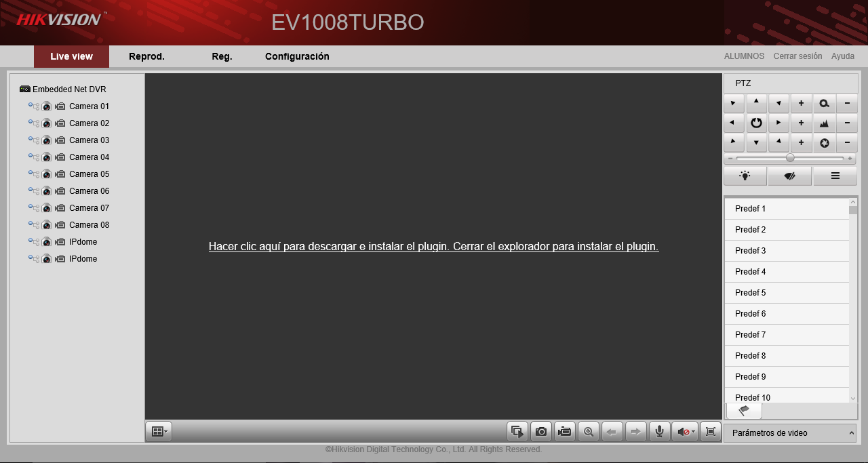Click the preset list scrollbar down arrow

point(853,399)
